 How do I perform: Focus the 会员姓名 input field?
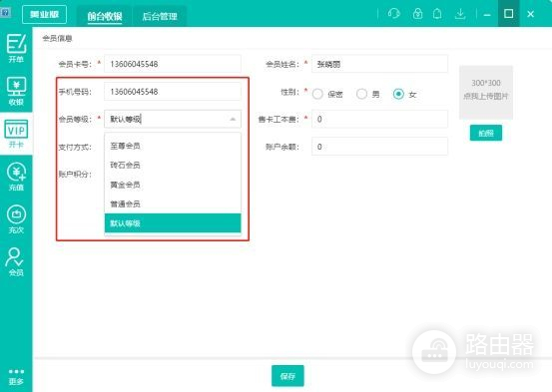click(x=379, y=64)
